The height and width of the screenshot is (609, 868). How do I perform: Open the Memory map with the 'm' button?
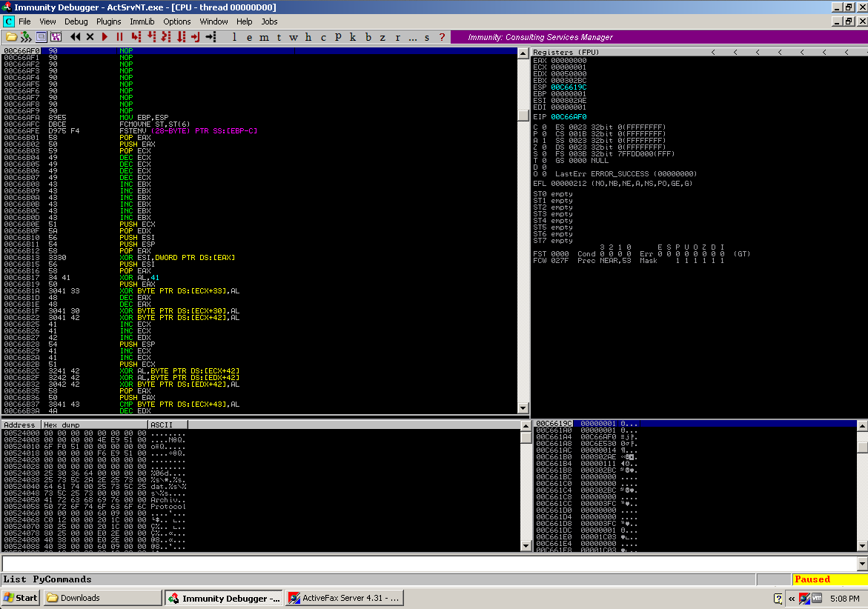pyautogui.click(x=264, y=37)
